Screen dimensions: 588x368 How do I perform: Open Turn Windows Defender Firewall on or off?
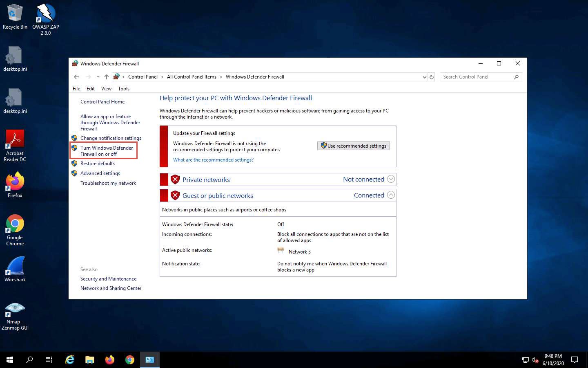(107, 151)
